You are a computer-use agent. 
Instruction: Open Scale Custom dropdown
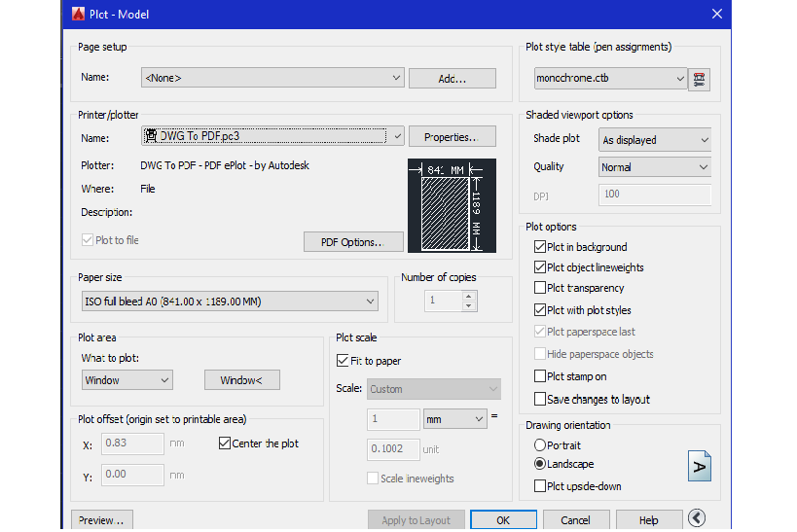(434, 389)
